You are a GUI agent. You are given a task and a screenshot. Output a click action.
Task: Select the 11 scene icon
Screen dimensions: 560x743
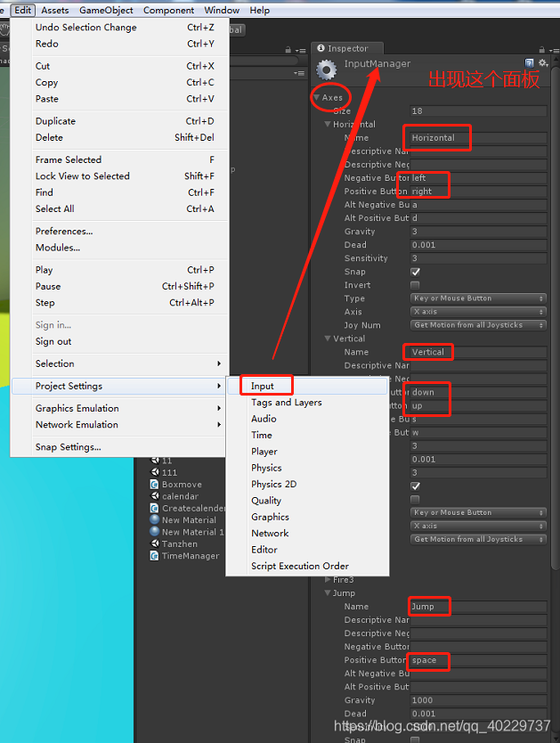click(x=154, y=460)
